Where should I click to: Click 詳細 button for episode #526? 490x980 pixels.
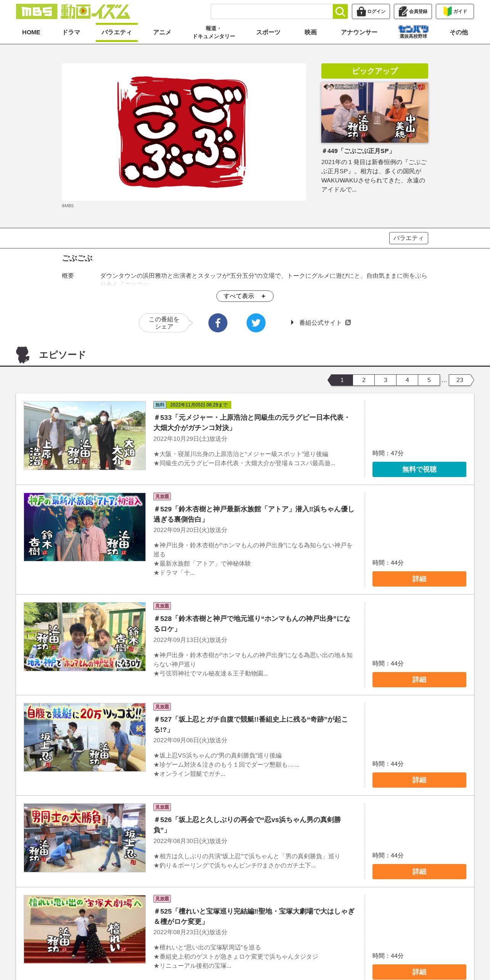click(419, 872)
